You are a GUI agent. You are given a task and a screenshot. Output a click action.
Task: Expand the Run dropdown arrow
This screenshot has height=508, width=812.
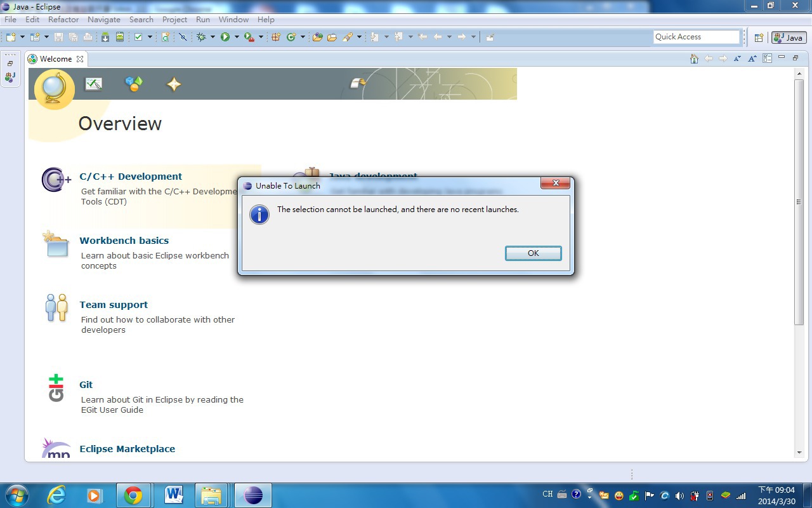(237, 37)
